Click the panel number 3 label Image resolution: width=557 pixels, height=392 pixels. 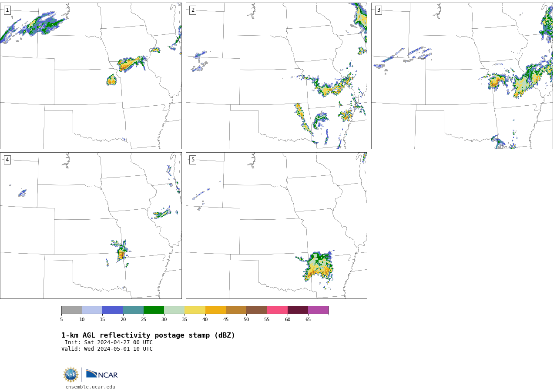pos(378,10)
